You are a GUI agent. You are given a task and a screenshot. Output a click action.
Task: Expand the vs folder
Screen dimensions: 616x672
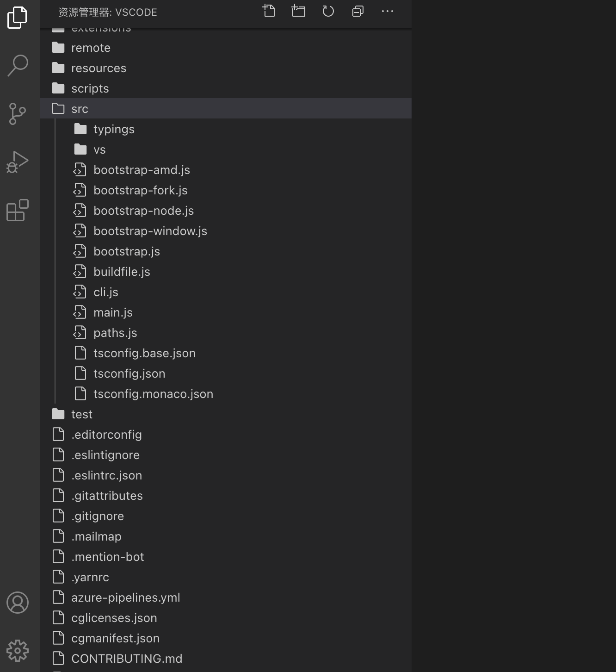(x=226, y=149)
